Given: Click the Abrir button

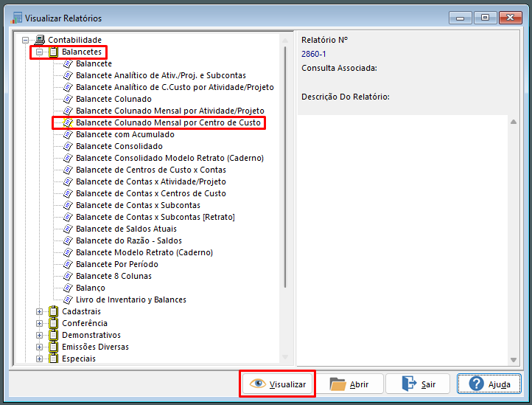Looking at the screenshot, I should [349, 384].
